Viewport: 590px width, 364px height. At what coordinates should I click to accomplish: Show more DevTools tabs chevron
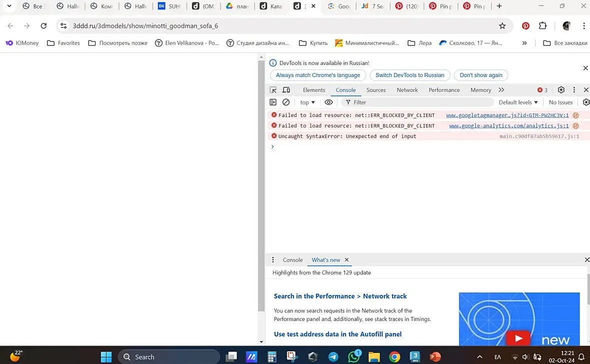coord(501,90)
